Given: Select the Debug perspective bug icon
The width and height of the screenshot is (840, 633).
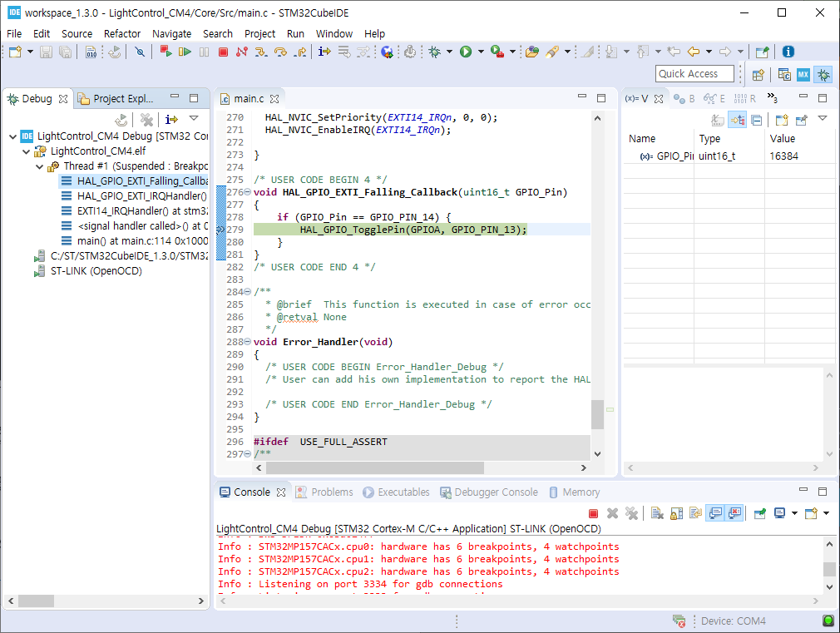Looking at the screenshot, I should [x=823, y=75].
